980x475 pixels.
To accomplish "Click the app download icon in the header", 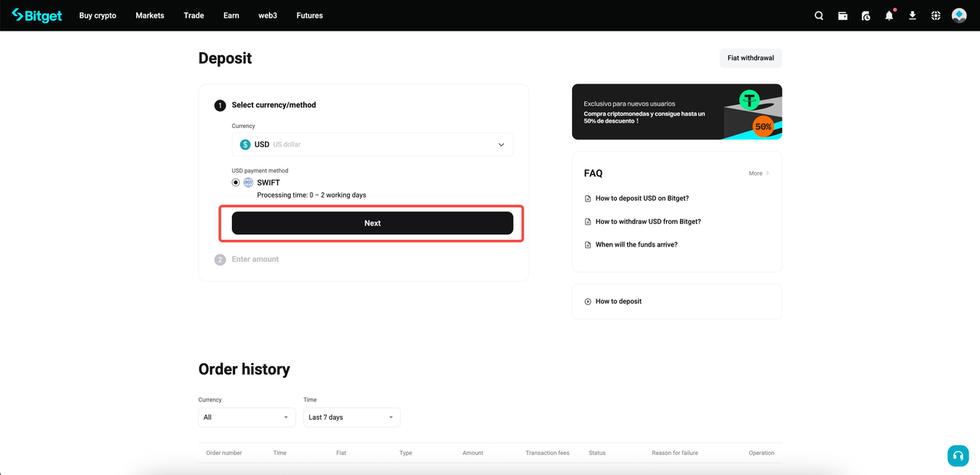I will click(912, 15).
